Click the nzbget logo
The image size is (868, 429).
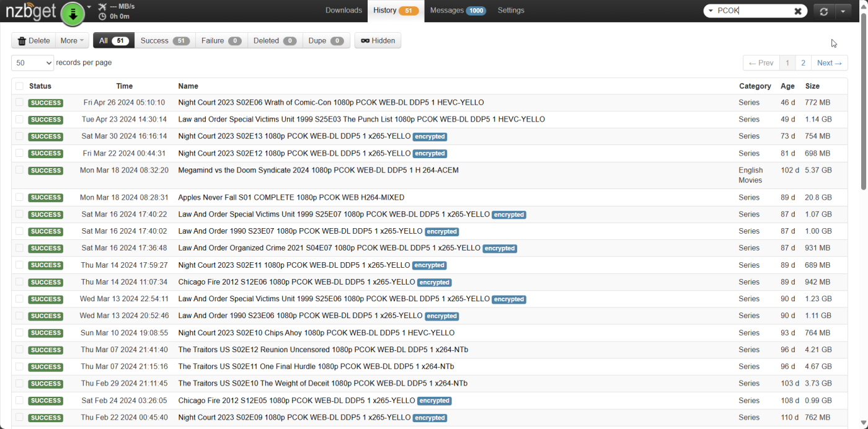(31, 12)
